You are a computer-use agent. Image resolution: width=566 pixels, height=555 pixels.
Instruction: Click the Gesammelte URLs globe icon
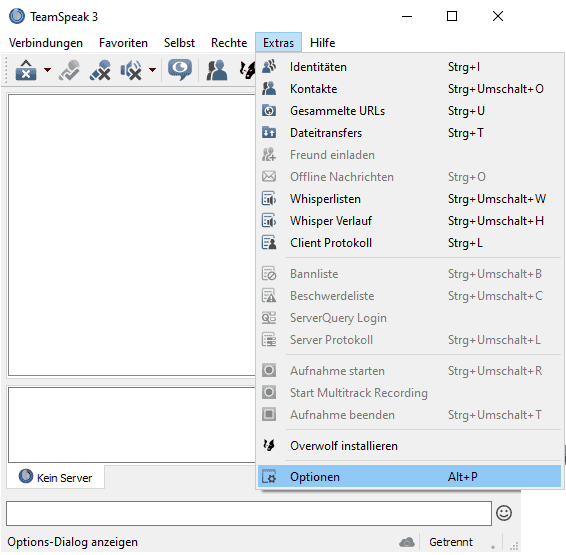269,111
